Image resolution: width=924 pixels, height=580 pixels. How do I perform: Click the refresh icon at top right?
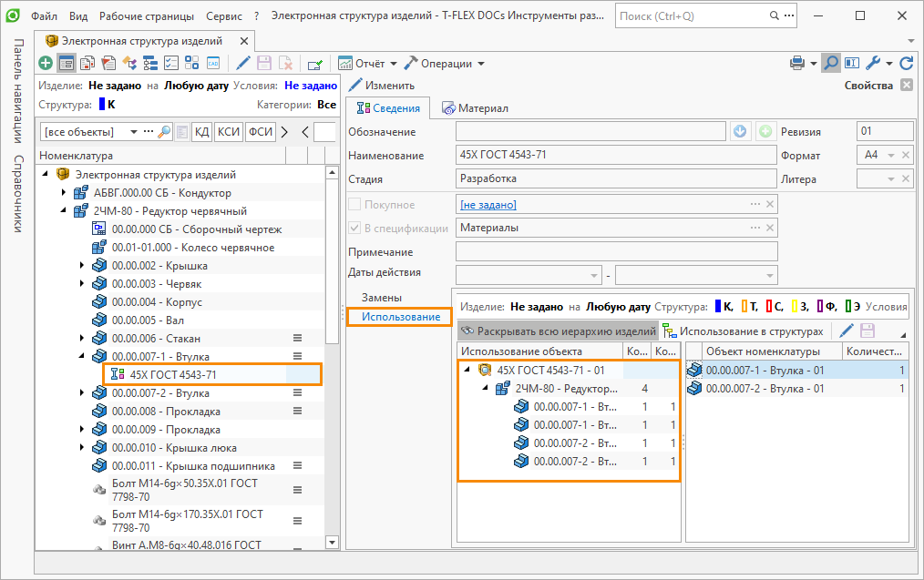point(906,63)
